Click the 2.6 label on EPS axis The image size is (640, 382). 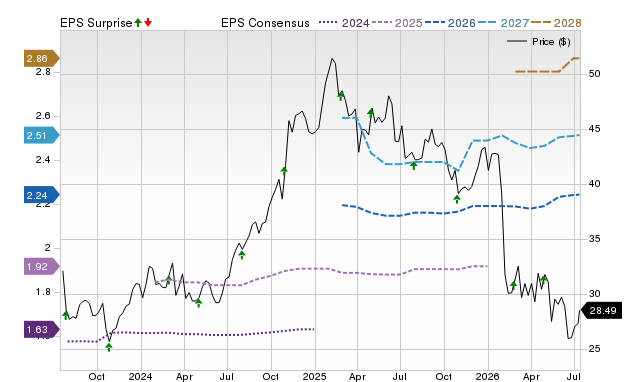point(43,116)
